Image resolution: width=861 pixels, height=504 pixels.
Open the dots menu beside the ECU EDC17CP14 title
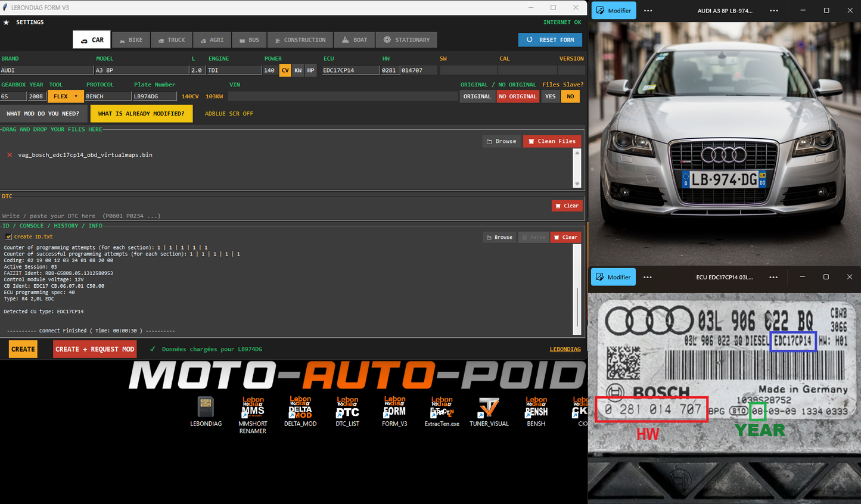tap(773, 277)
